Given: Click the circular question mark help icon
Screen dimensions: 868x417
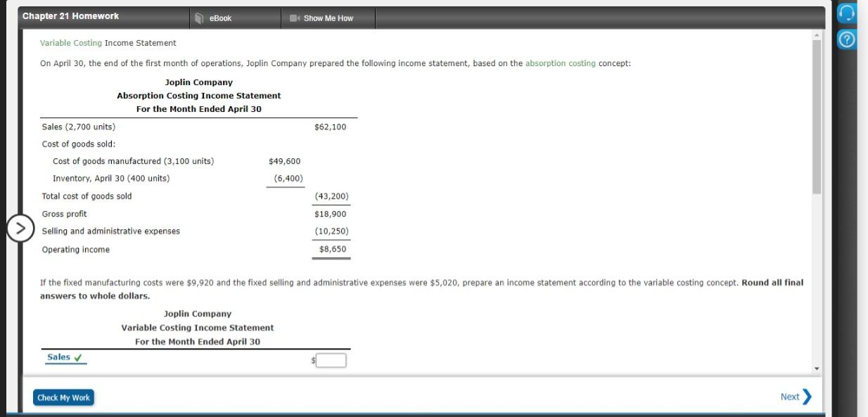Looking at the screenshot, I should click(847, 39).
